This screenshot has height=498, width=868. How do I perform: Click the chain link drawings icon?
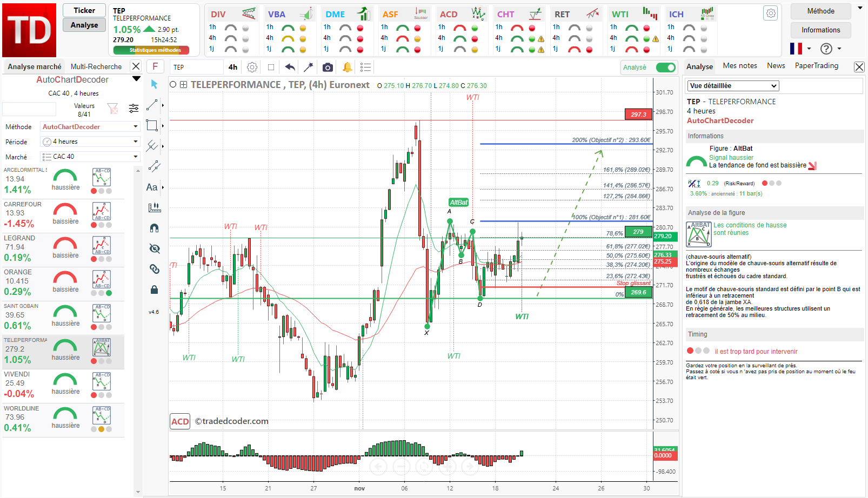tap(154, 269)
